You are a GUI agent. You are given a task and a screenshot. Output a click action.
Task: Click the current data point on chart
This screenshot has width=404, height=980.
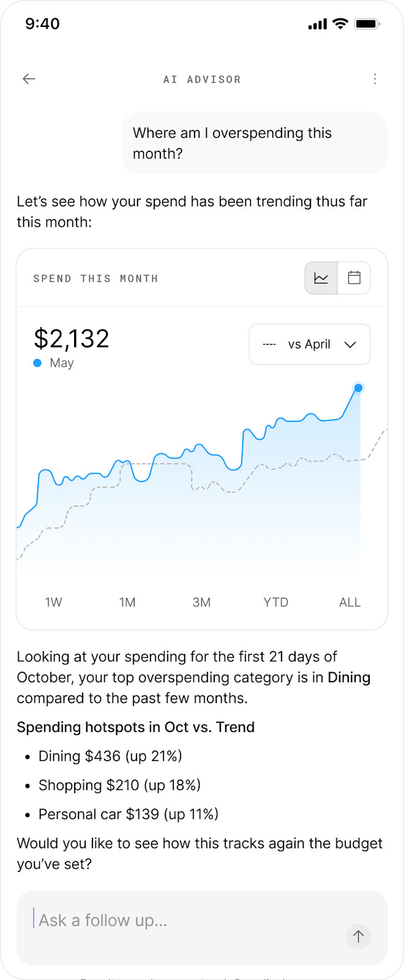coord(359,388)
